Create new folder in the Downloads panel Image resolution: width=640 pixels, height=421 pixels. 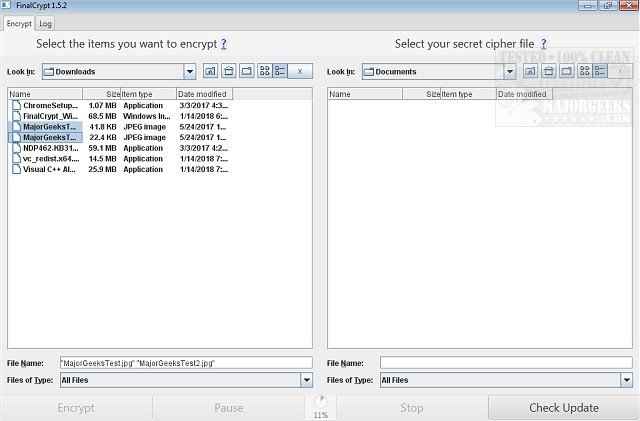(247, 72)
